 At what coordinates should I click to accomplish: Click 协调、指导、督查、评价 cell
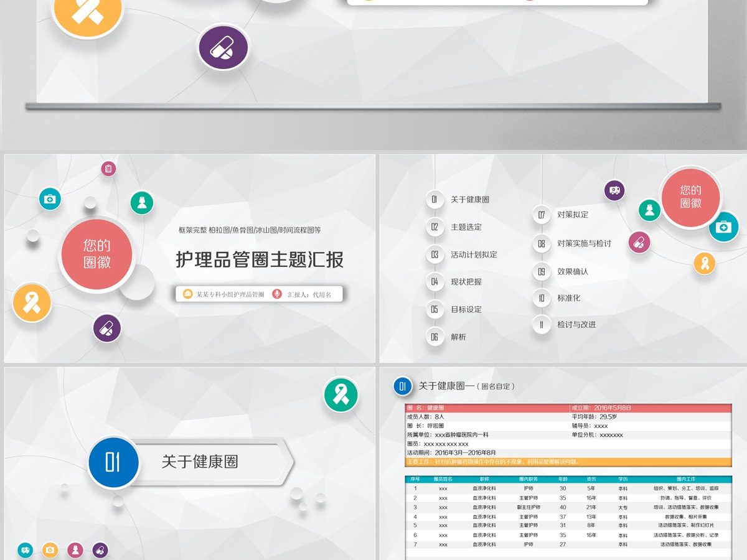click(685, 498)
